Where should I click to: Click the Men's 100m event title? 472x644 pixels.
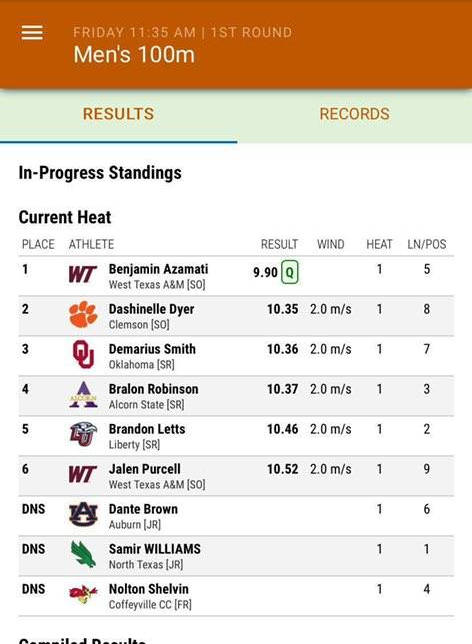pyautogui.click(x=134, y=55)
